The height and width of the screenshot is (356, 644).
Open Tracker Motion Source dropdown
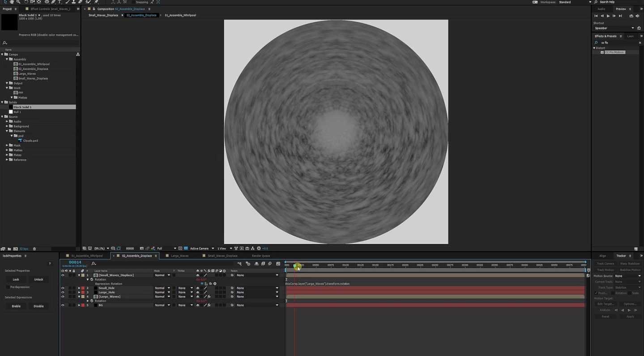629,276
